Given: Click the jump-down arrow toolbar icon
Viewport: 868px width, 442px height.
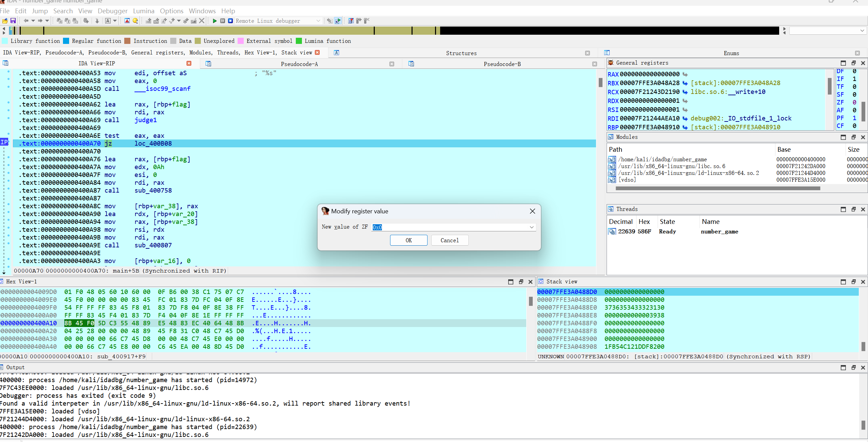Looking at the screenshot, I should click(x=97, y=21).
